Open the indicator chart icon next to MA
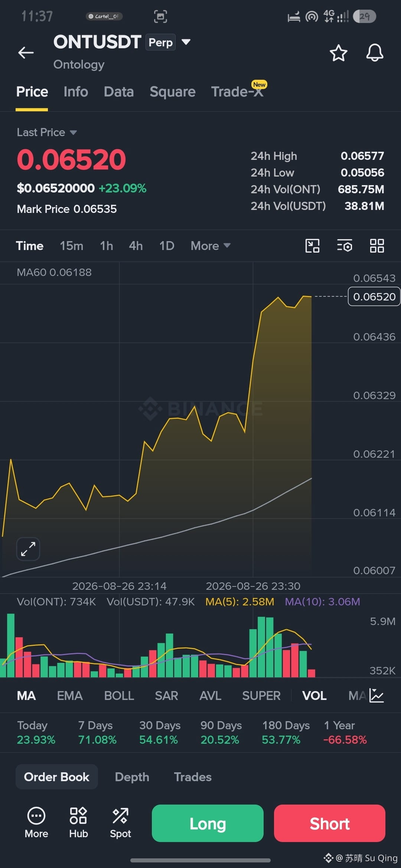This screenshot has width=401, height=868. click(376, 696)
